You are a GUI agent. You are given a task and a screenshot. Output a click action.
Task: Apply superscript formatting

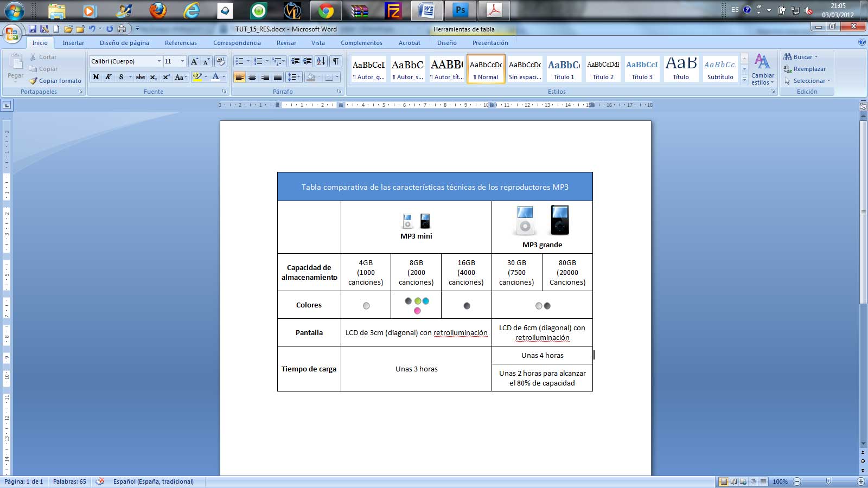166,76
